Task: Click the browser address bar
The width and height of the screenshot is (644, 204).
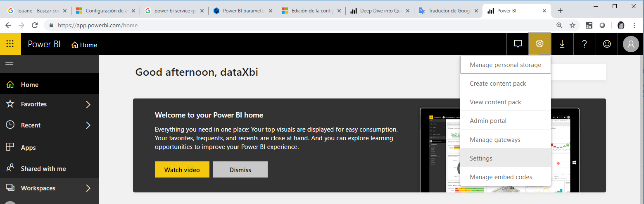Action: tap(289, 25)
